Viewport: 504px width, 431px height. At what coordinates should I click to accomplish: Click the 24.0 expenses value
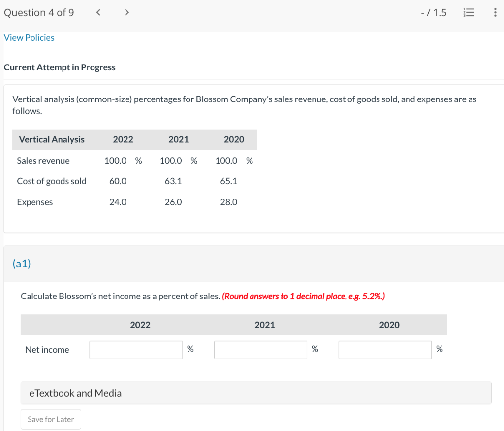(x=118, y=202)
